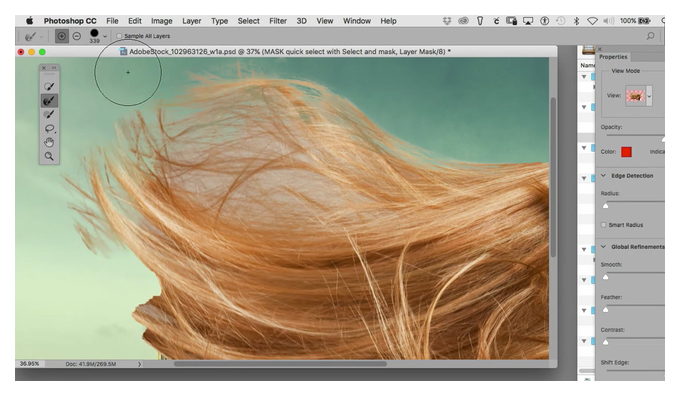This screenshot has height=396, width=680.
Task: Select the Brush tool in Select and Mask toolbar
Action: pos(49,115)
